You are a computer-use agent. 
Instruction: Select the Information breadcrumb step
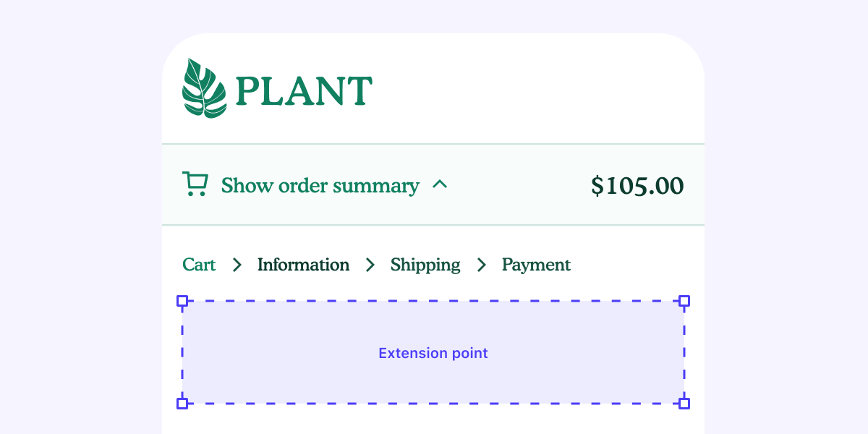click(x=303, y=265)
